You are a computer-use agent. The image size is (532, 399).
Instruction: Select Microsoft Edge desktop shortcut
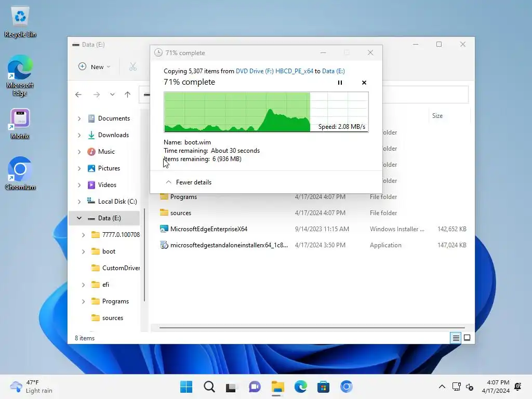(20, 76)
